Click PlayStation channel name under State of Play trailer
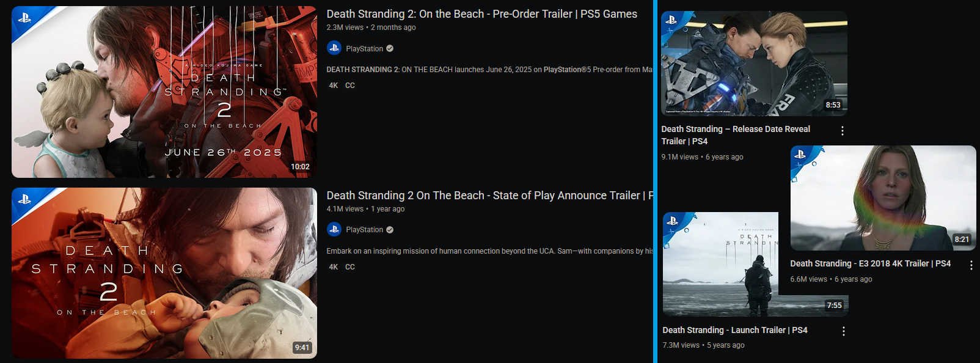 tap(365, 230)
